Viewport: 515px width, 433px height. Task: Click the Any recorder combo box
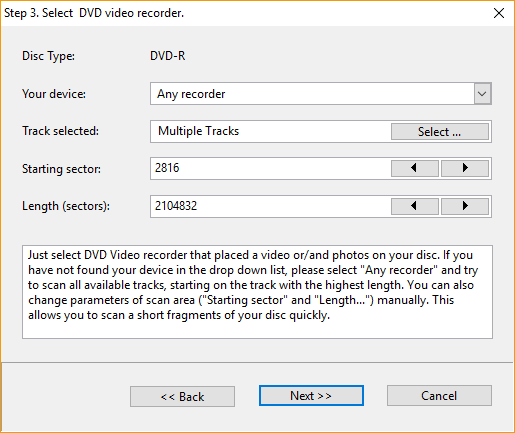[x=321, y=94]
